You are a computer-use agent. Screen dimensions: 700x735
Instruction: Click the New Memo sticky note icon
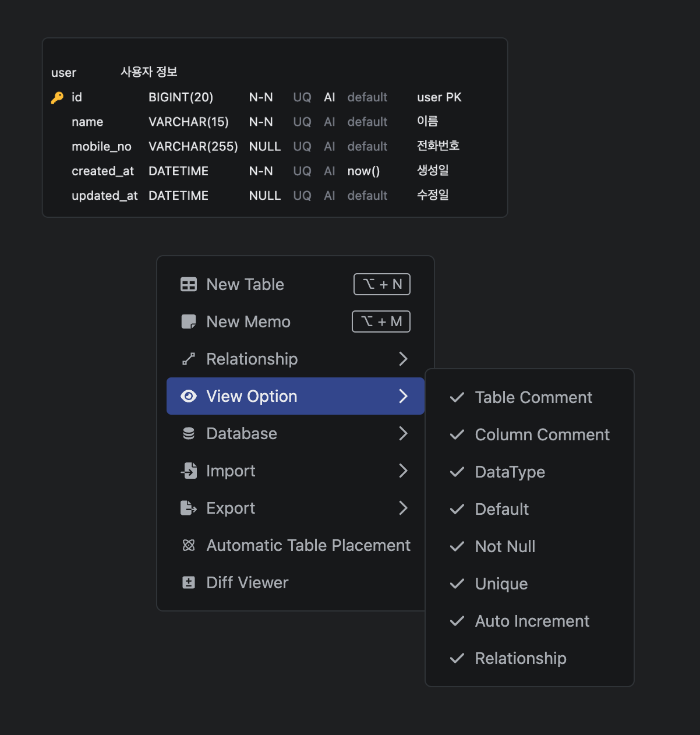pyautogui.click(x=189, y=321)
